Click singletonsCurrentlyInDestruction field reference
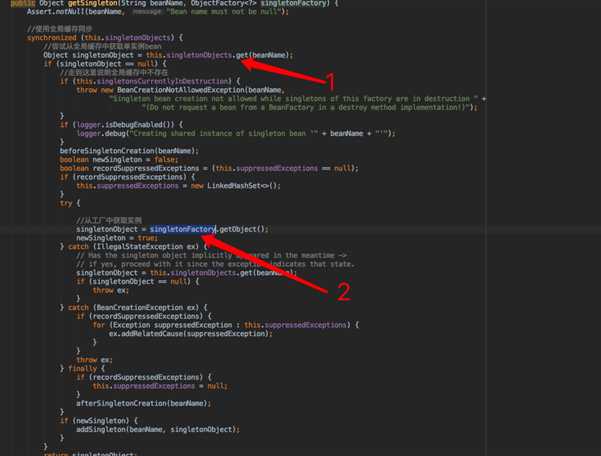This screenshot has height=456, width=601. (x=163, y=81)
